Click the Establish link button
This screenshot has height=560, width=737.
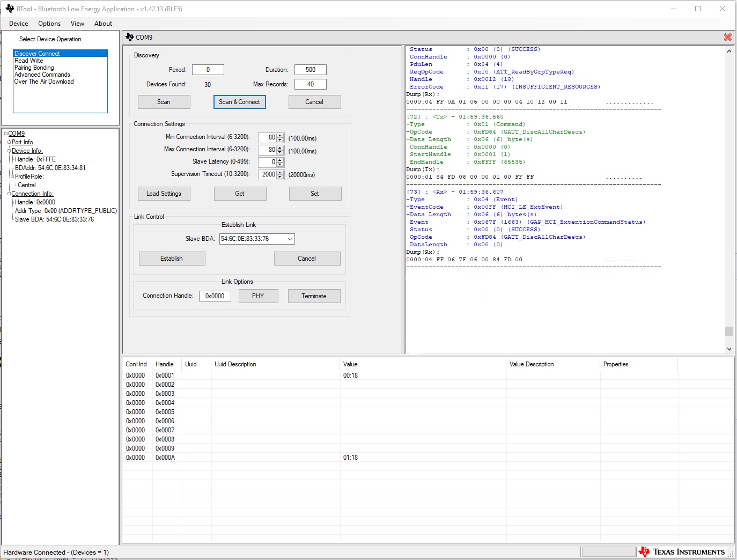(x=172, y=259)
